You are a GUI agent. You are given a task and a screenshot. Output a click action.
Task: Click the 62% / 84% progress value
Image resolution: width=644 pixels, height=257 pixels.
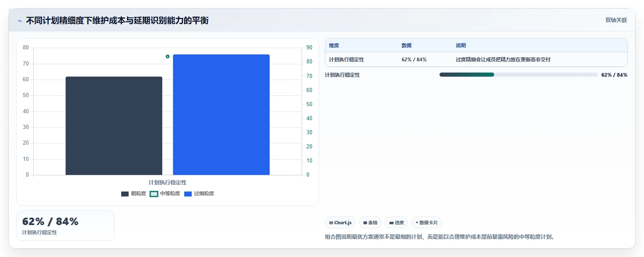coord(614,75)
